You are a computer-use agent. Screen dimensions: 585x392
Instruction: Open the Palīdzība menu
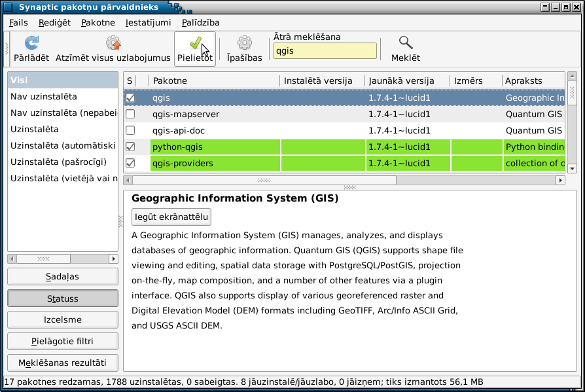coord(200,23)
